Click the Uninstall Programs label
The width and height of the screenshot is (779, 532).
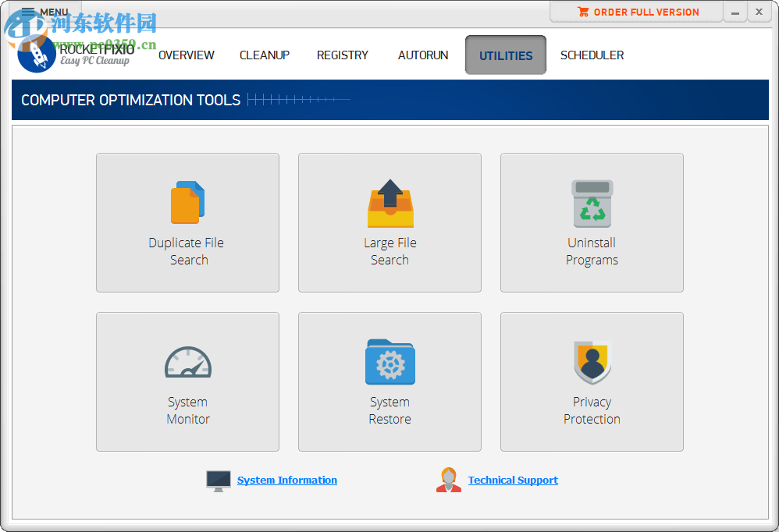[x=592, y=251]
